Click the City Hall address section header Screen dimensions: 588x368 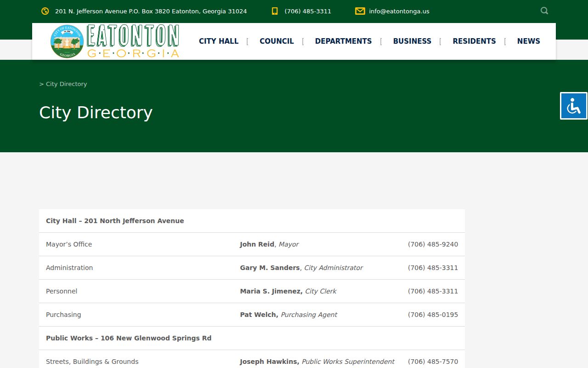tap(115, 221)
